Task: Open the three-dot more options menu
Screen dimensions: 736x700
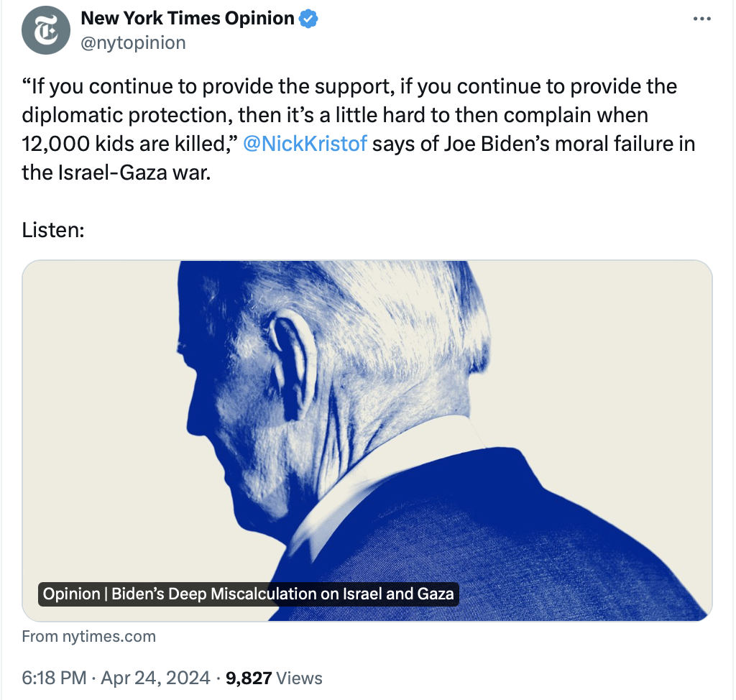Action: pos(701,19)
